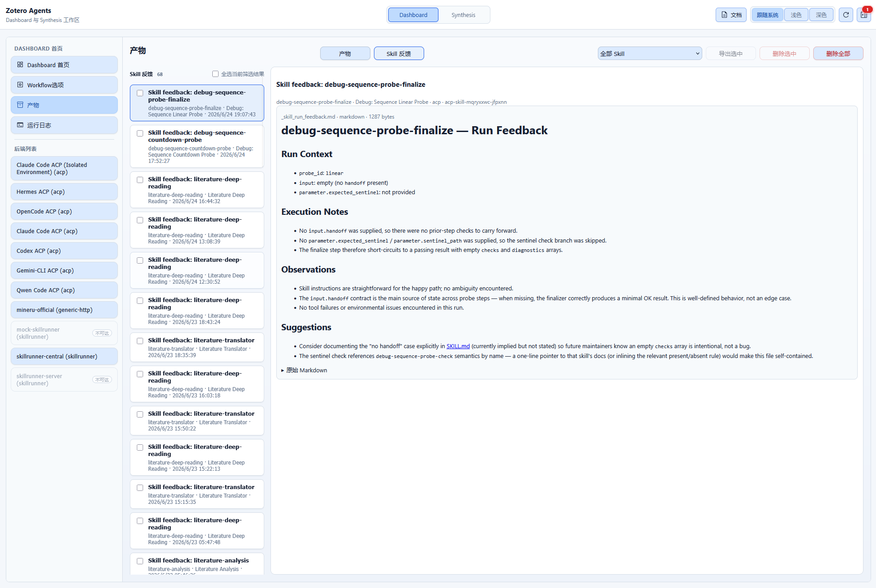Screen dimensions: 876x588
Task: Open Dashboard 首页 in the sidebar
Action: [x=64, y=64]
